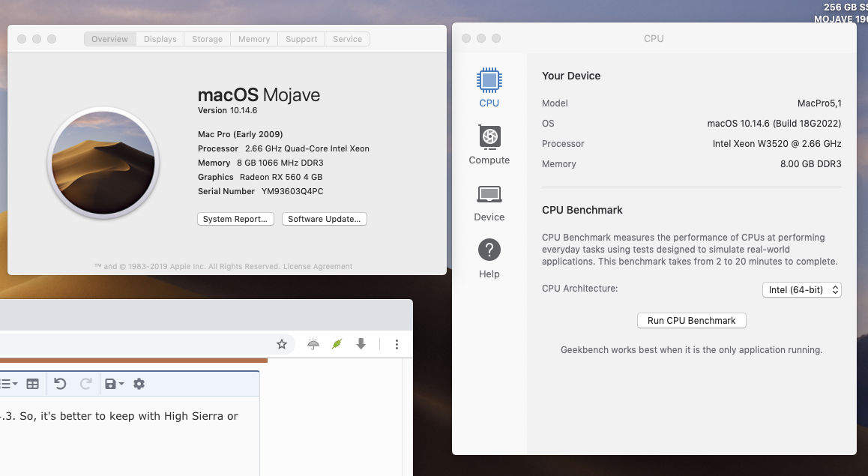Click Mac Pro (Early 2009) text
Image resolution: width=868 pixels, height=476 pixels.
[241, 134]
